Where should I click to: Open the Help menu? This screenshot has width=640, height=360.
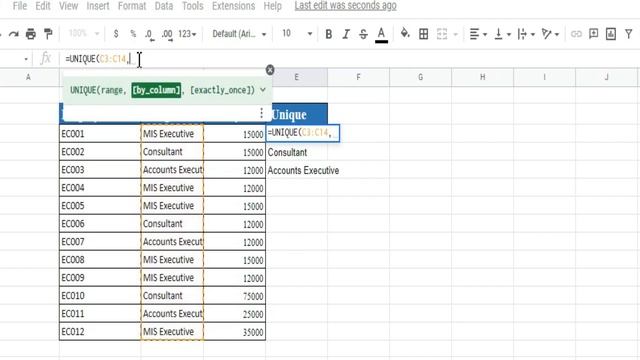pos(273,6)
